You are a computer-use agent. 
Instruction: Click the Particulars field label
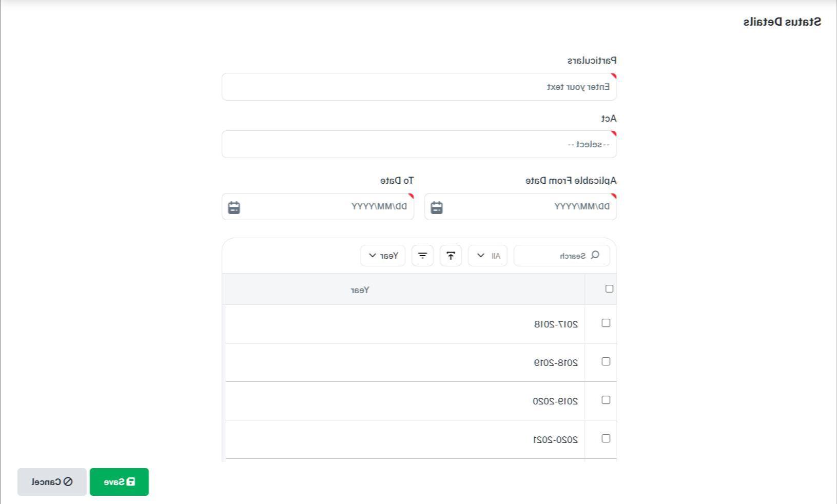[592, 61]
